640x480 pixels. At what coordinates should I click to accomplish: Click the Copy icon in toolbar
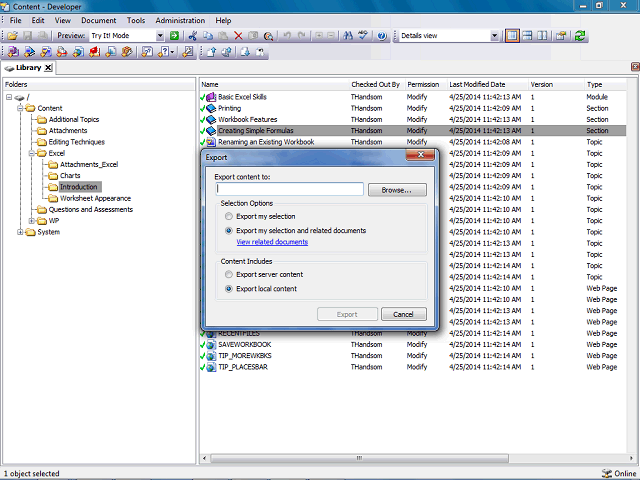pyautogui.click(x=208, y=36)
